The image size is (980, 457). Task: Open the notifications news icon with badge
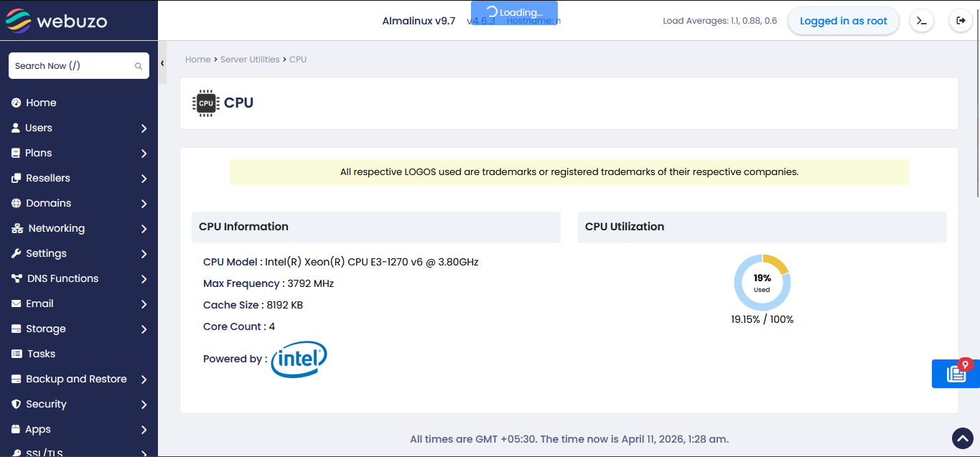(x=956, y=374)
